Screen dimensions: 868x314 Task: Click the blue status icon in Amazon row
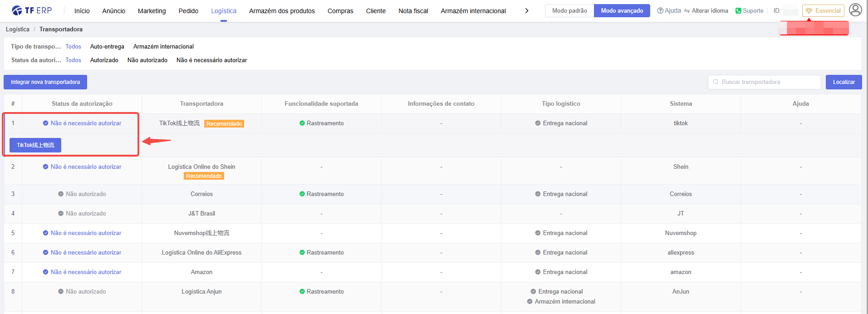click(x=45, y=272)
